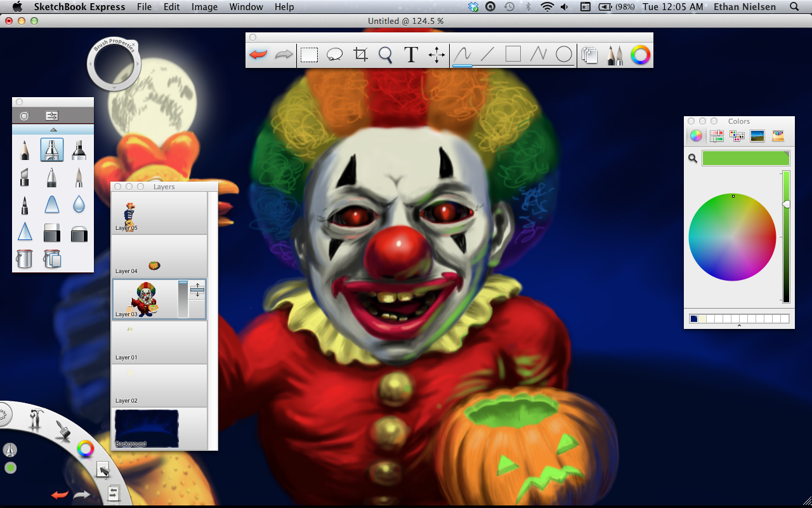Open brush library circle icon in brush panel
The height and width of the screenshot is (508, 812).
tap(24, 116)
